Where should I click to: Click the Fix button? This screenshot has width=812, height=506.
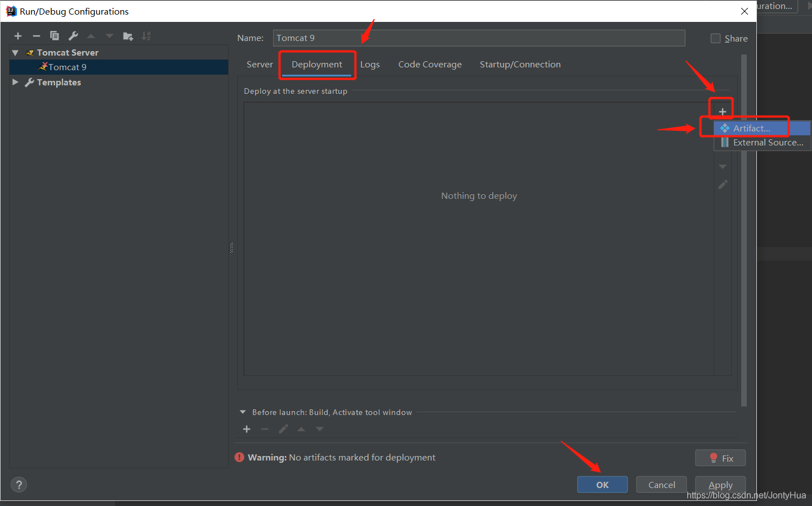720,458
